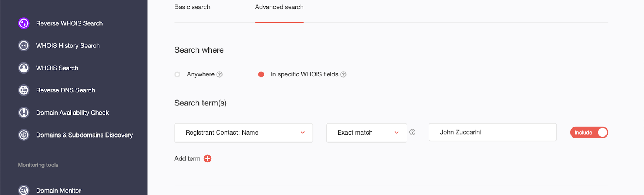Click the John Zuccarini search term field

point(493,132)
